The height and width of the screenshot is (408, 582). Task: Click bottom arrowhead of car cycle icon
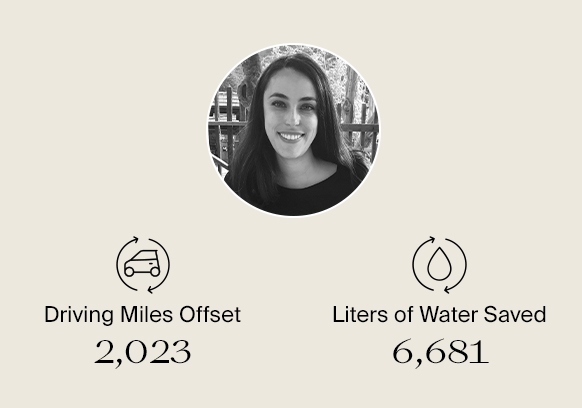pos(151,289)
